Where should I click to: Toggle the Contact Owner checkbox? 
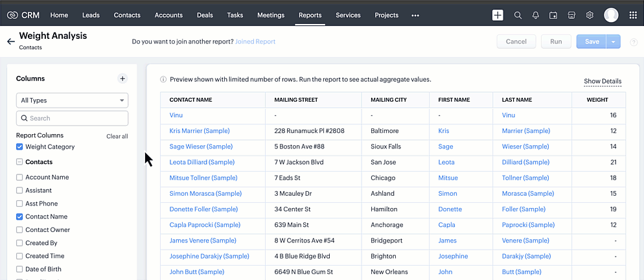[19, 230]
